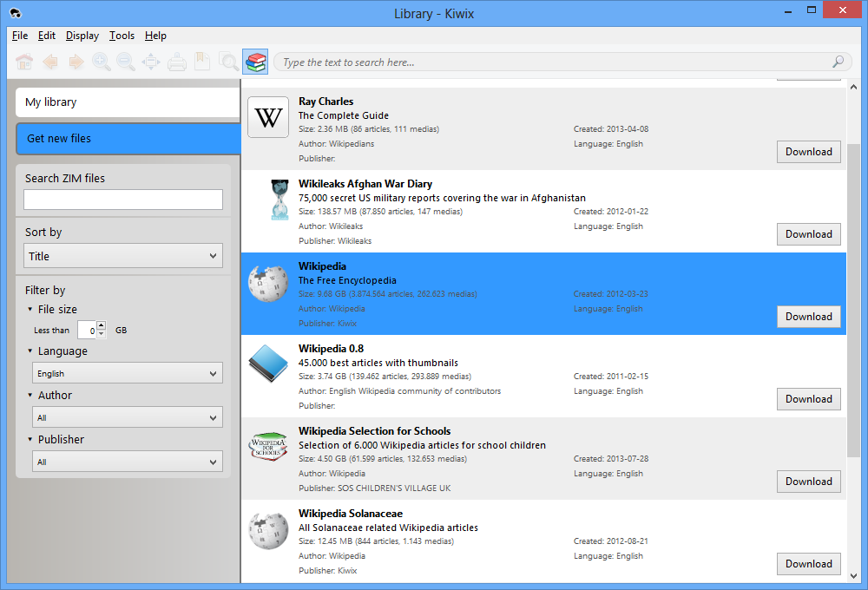The width and height of the screenshot is (868, 590).
Task: Click the Wikipedia Solanaceae globe icon
Action: click(x=268, y=530)
